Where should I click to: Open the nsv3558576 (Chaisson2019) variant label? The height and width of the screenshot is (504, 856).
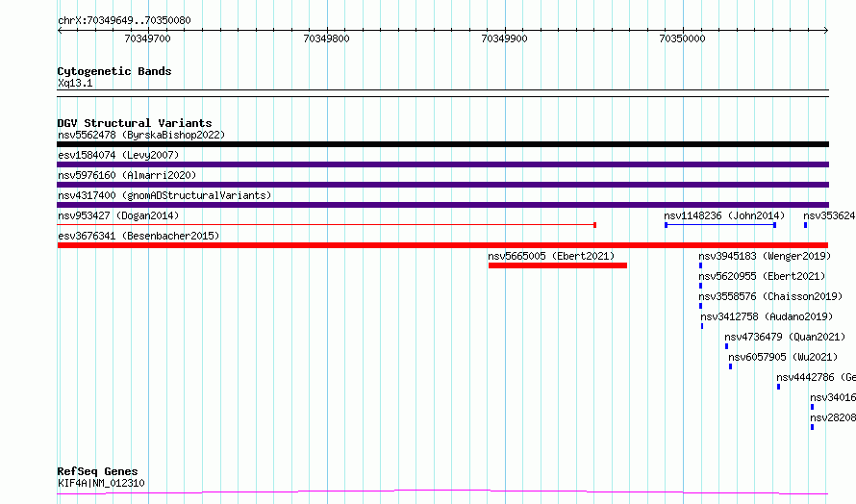coord(770,296)
